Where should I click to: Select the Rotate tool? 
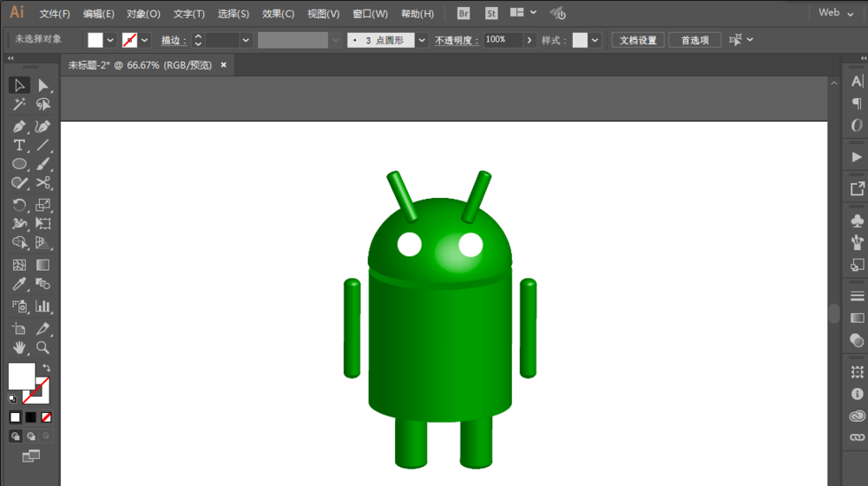tap(19, 205)
